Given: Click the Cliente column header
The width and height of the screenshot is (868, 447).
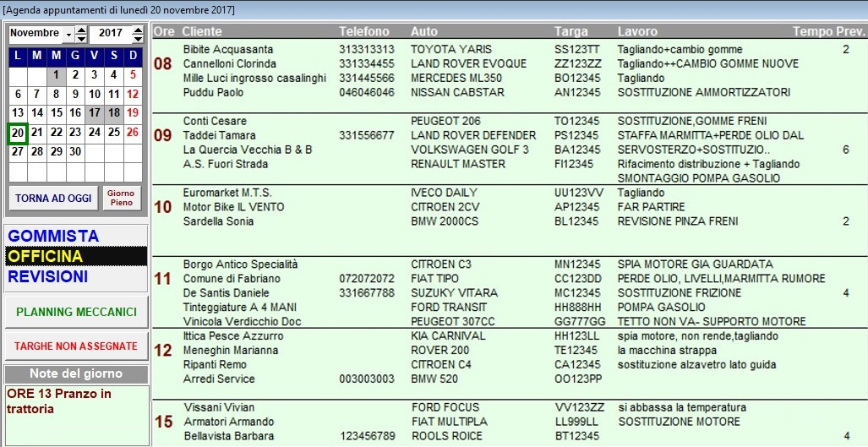Looking at the screenshot, I should click(202, 31).
